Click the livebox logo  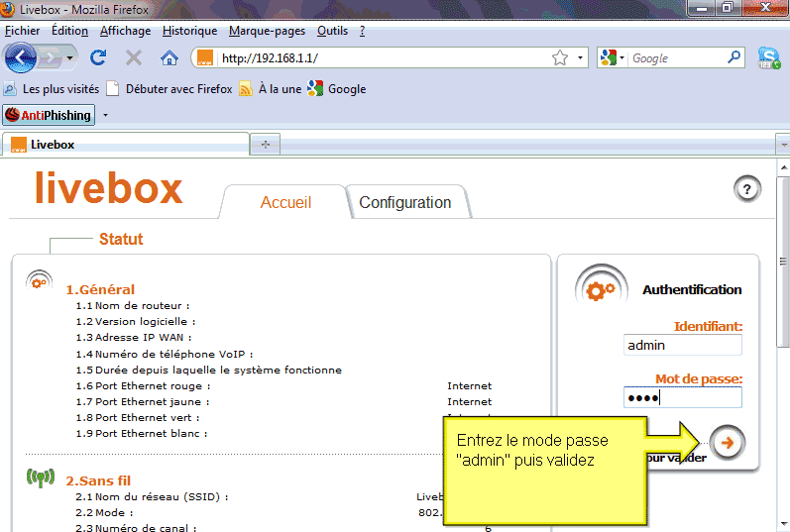pos(108,188)
